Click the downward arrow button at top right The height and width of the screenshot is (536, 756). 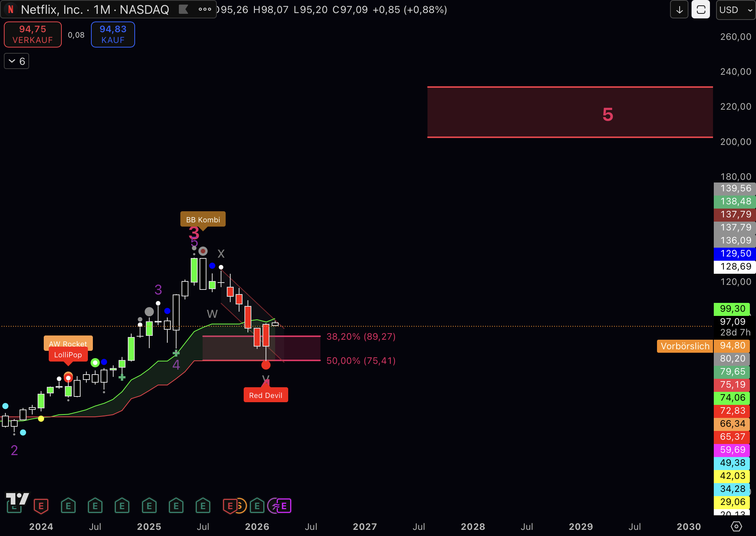coord(679,10)
